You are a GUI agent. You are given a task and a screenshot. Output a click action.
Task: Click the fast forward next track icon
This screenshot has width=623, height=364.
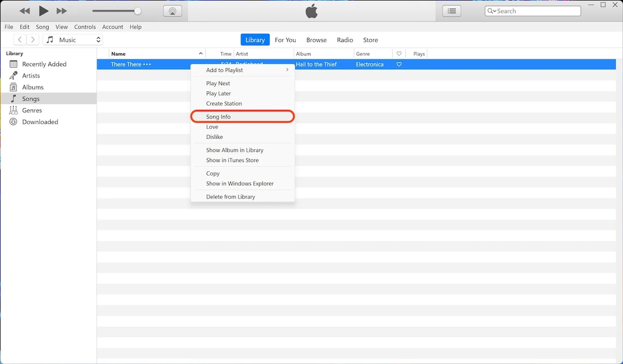61,11
